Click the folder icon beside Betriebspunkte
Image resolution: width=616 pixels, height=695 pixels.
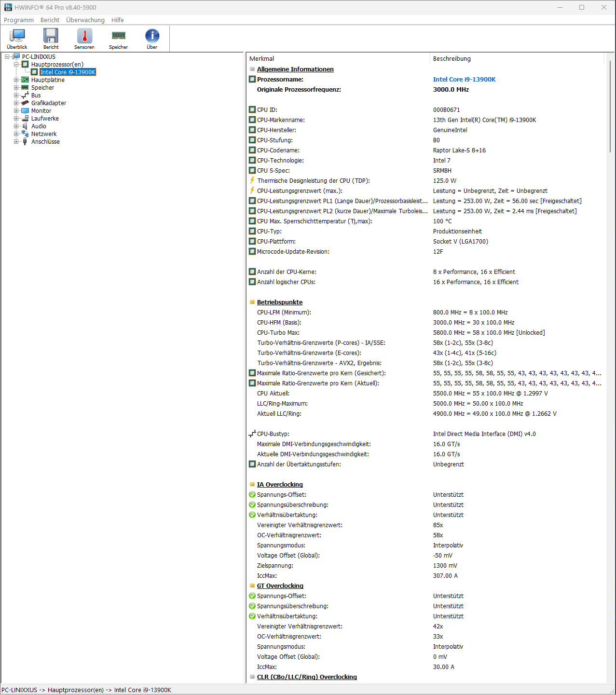[252, 302]
